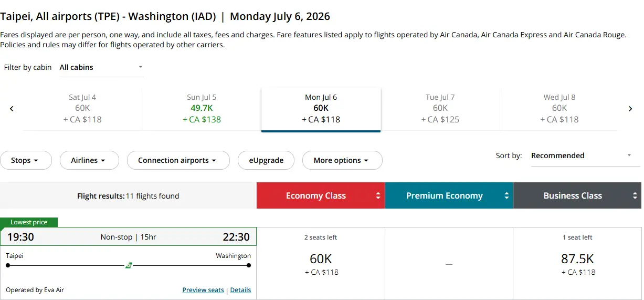Toggle the eUpgrade filter button
Viewport: 644px width, 300px height.
click(x=266, y=160)
